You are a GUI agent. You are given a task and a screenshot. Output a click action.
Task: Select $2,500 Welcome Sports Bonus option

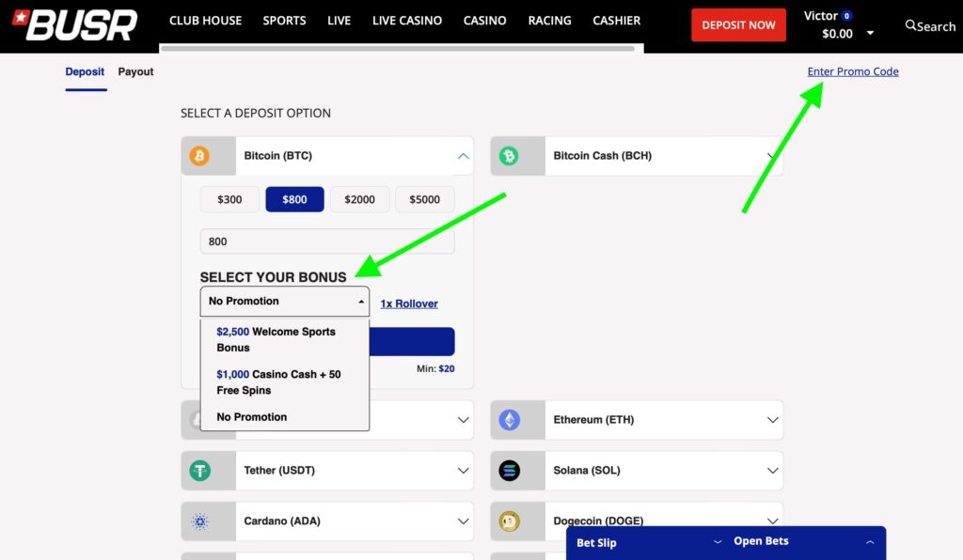(285, 340)
